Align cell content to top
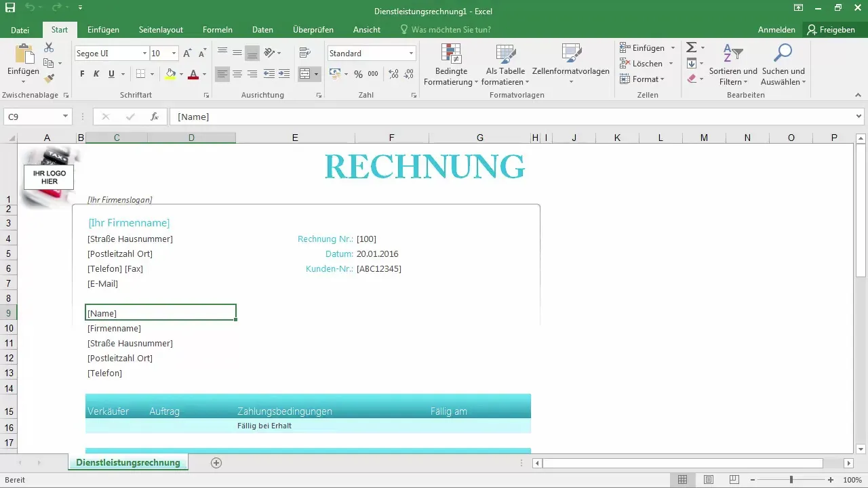This screenshot has height=488, width=868. click(222, 52)
